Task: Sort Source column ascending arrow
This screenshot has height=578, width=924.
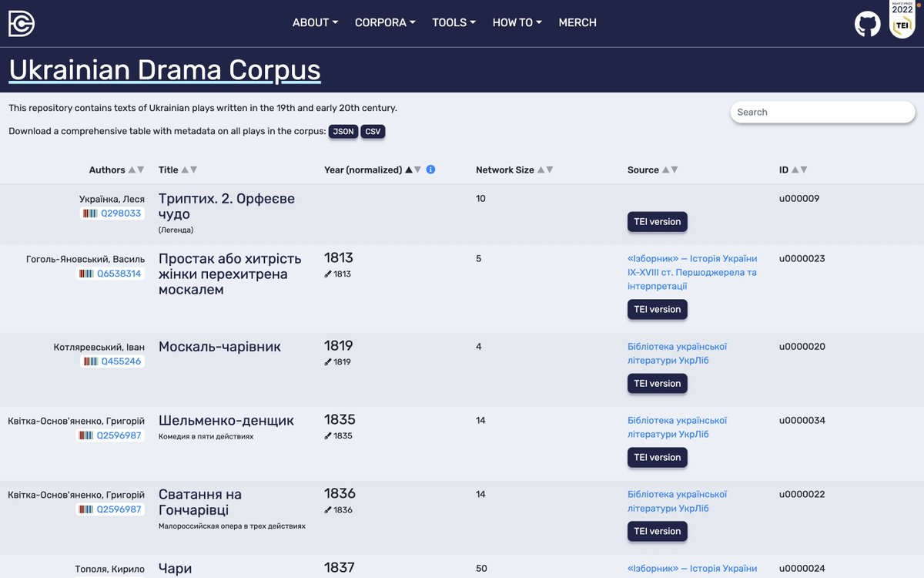Action: pos(665,170)
